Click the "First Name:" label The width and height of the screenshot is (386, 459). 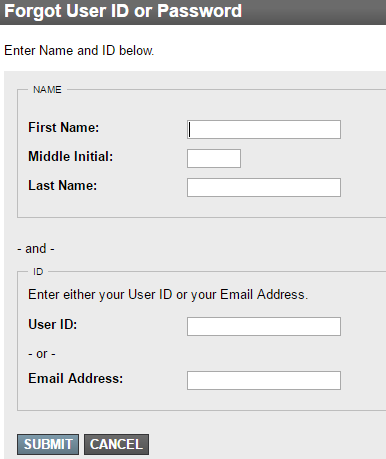click(x=64, y=127)
